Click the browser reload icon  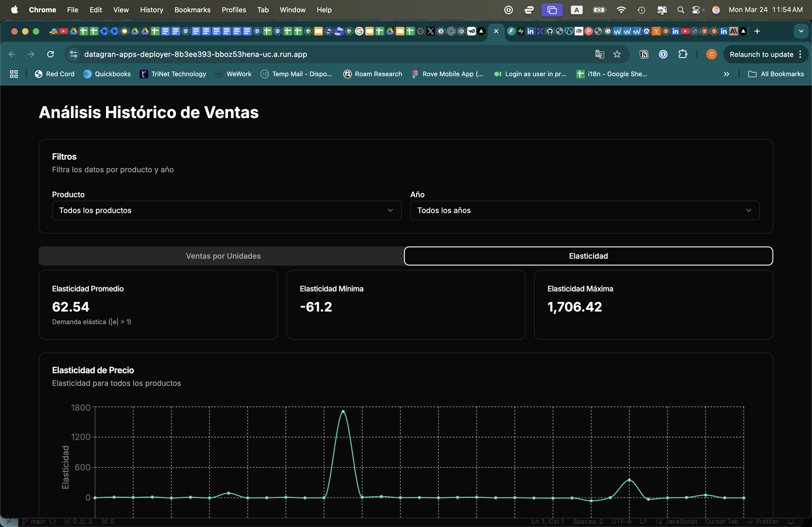point(50,54)
